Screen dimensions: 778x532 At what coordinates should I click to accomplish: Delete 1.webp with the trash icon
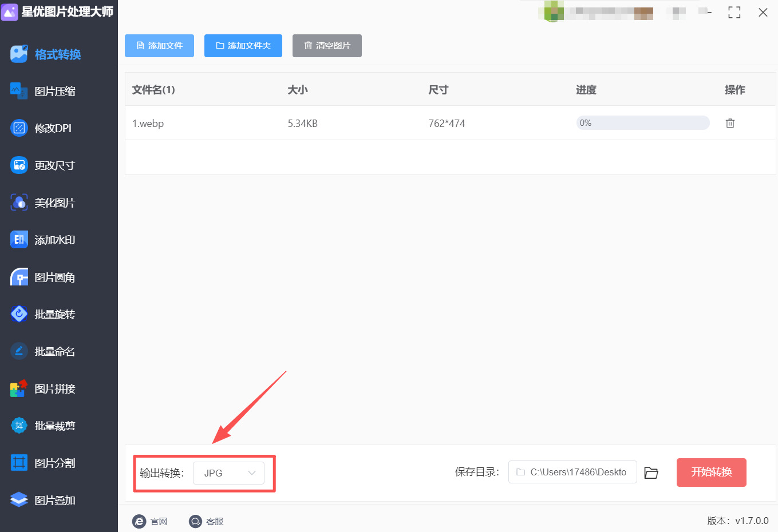tap(730, 123)
